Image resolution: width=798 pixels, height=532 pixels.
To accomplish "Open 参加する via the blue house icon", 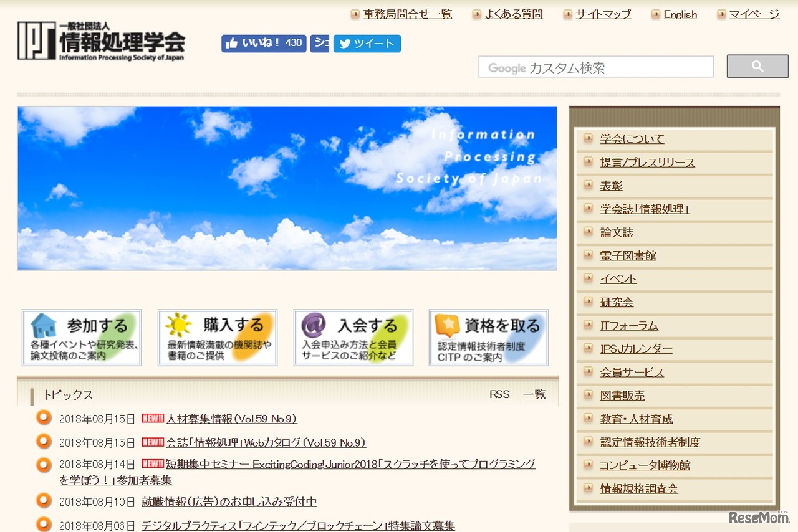I will point(44,325).
